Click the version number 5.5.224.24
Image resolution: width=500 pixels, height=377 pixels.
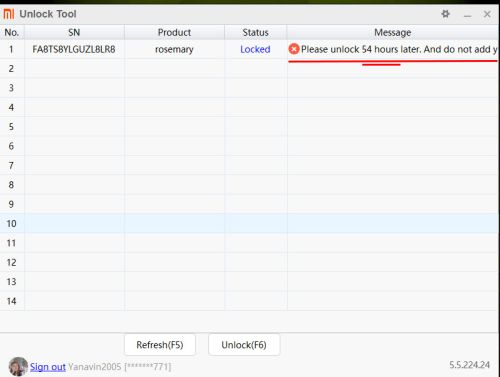click(469, 365)
